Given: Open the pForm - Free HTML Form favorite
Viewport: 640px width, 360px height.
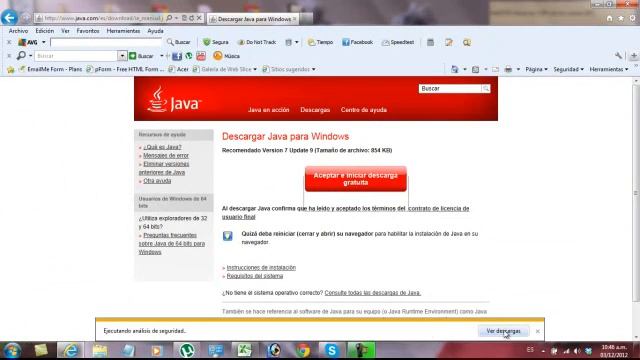Looking at the screenshot, I should [125, 69].
